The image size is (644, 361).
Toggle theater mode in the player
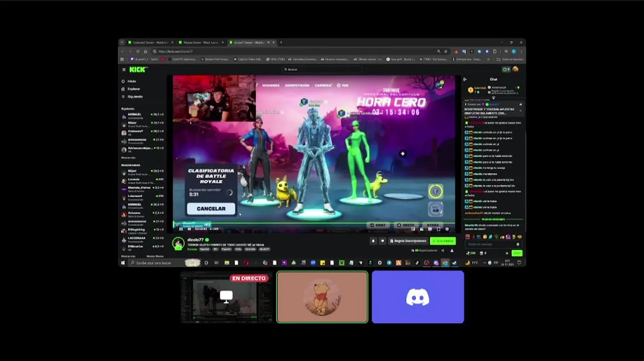[x=430, y=229]
